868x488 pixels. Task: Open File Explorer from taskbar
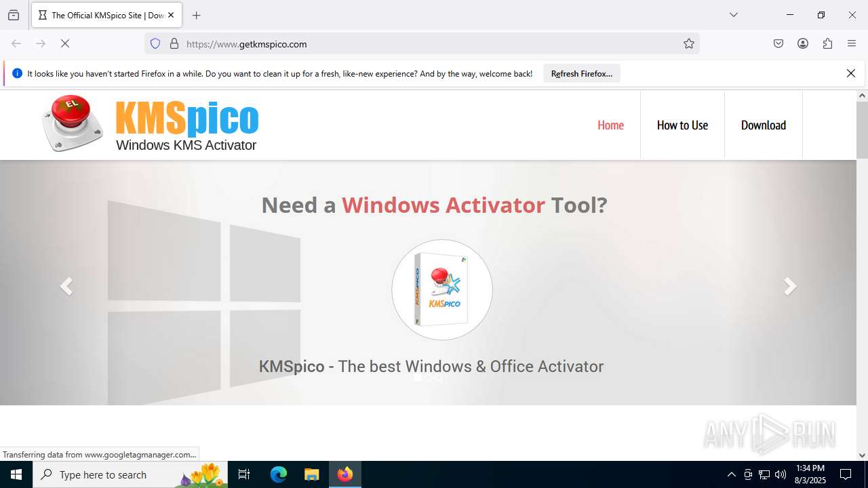(x=311, y=474)
